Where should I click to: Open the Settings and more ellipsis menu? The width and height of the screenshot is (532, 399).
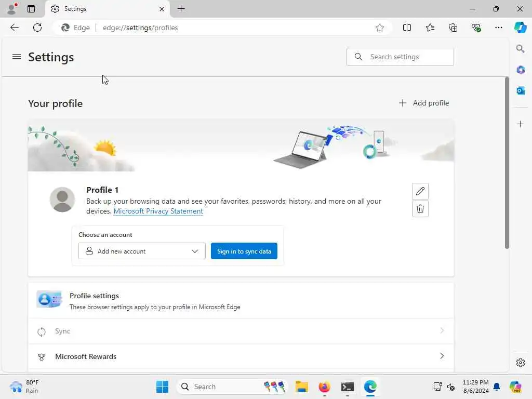coord(498,28)
